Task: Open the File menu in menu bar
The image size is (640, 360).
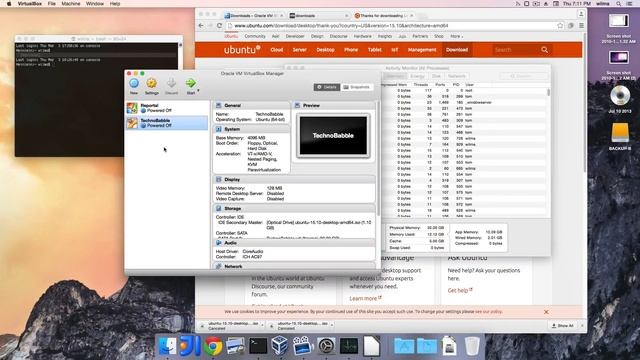Action: click(51, 4)
